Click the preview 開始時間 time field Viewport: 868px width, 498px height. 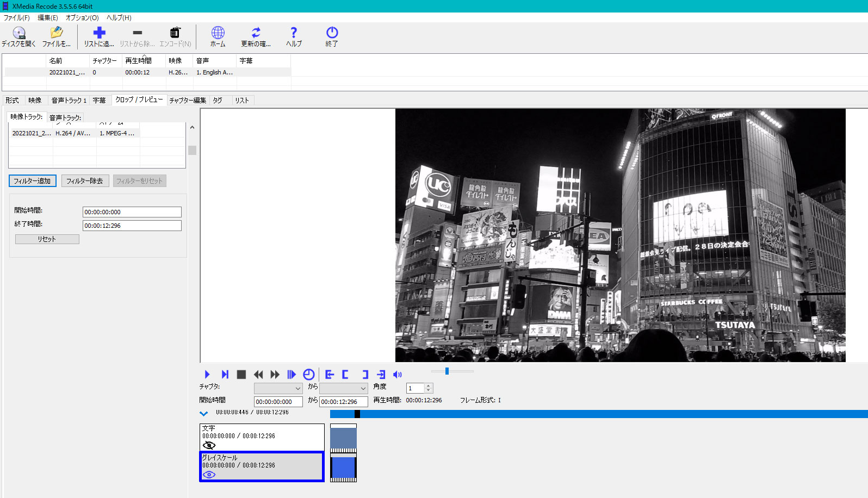tap(278, 402)
